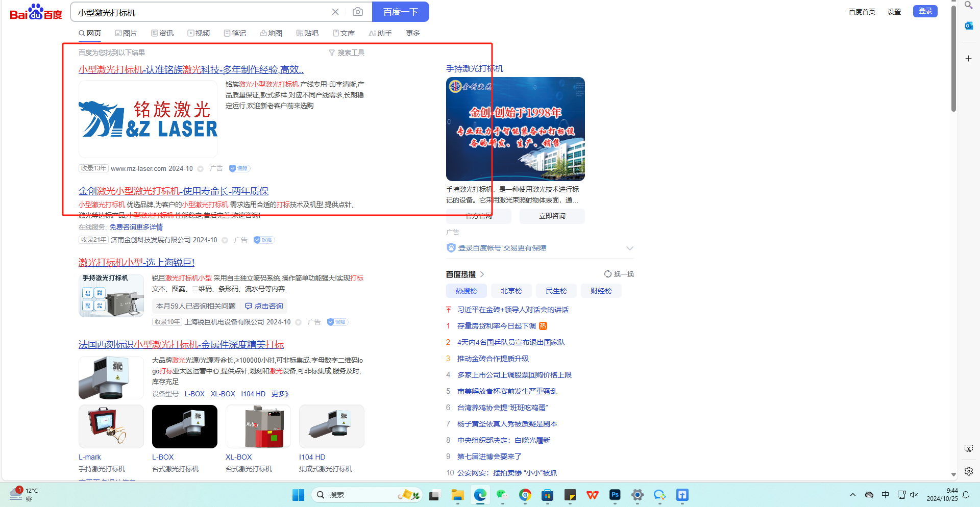Open the Edge sidebar search icon
This screenshot has height=507, width=980.
pyautogui.click(x=968, y=6)
